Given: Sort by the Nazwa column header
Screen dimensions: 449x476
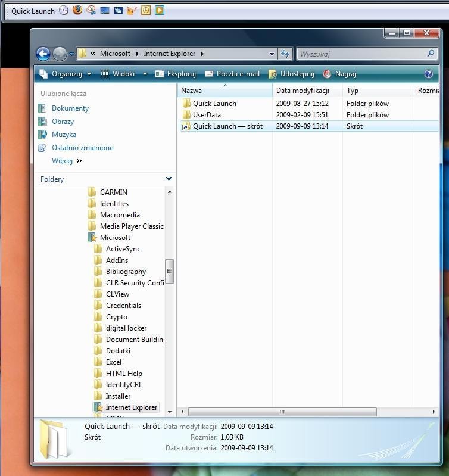Looking at the screenshot, I should point(225,91).
